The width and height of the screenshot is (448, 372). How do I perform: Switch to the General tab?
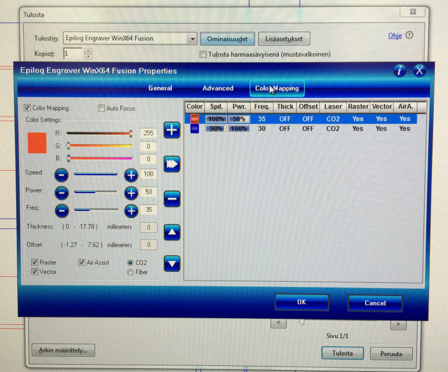(160, 88)
